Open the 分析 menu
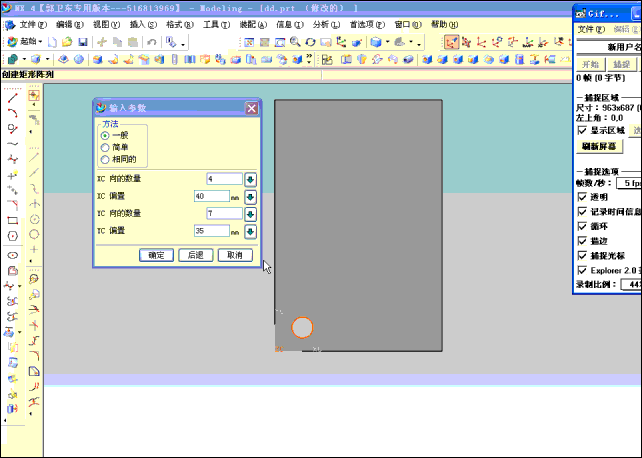642x458 pixels. coord(326,25)
